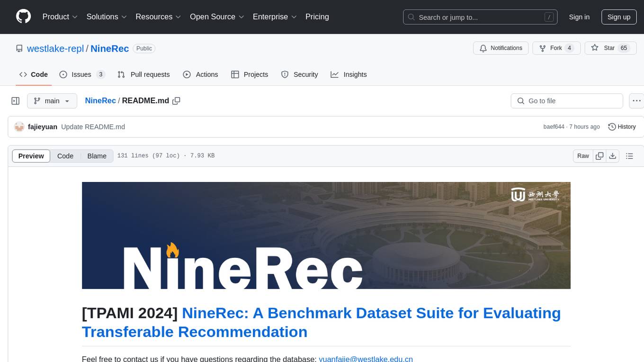Copy the README.md file path
Viewport: 644px width, 362px height.
(x=177, y=100)
